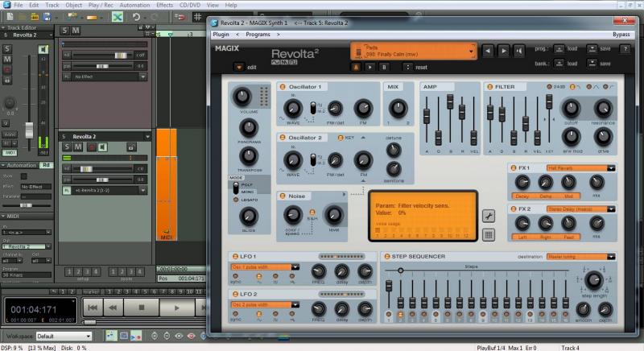Open the wrench settings icon beside display
Viewport: 644px width, 351px height.
(x=489, y=216)
